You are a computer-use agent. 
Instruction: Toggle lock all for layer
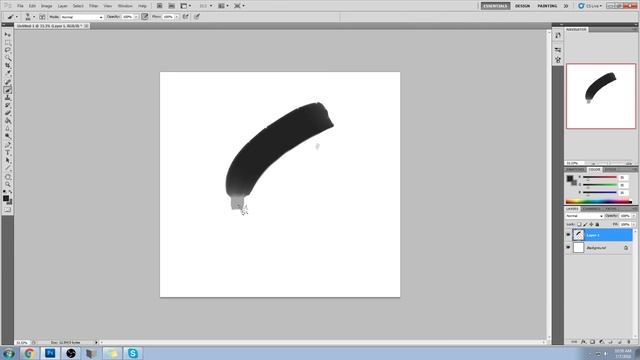coord(597,224)
